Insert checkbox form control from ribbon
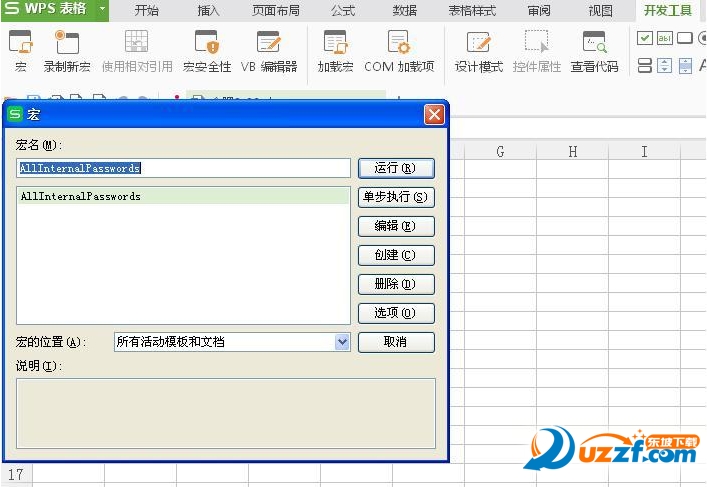 (x=645, y=38)
